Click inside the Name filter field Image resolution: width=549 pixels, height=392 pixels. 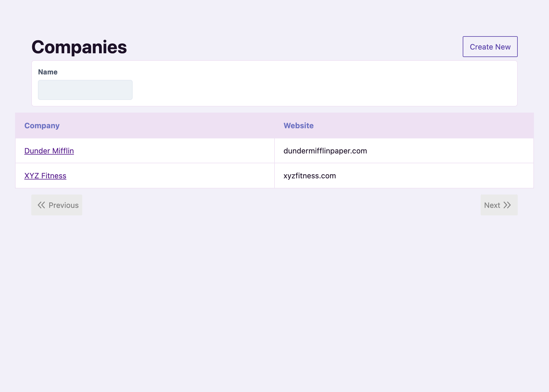[85, 90]
